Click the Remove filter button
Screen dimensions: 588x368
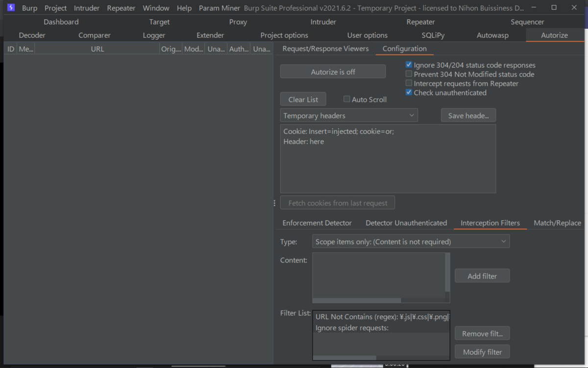pos(482,334)
